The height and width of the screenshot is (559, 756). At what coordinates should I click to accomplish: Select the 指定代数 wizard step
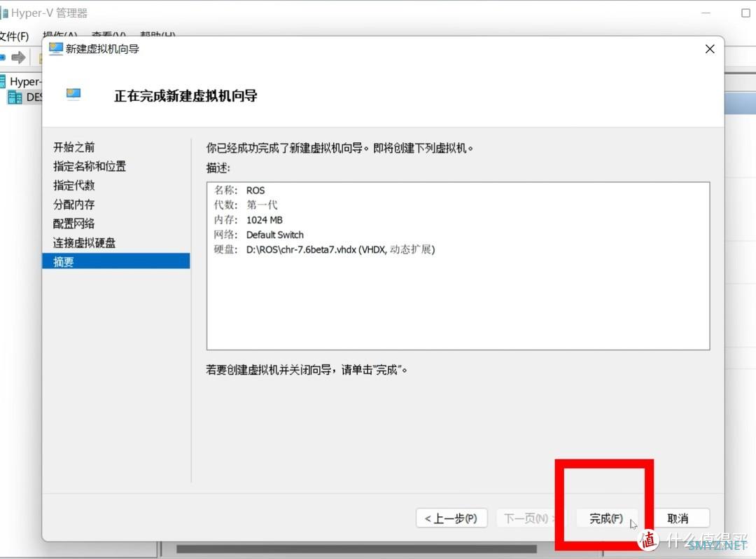click(x=73, y=185)
